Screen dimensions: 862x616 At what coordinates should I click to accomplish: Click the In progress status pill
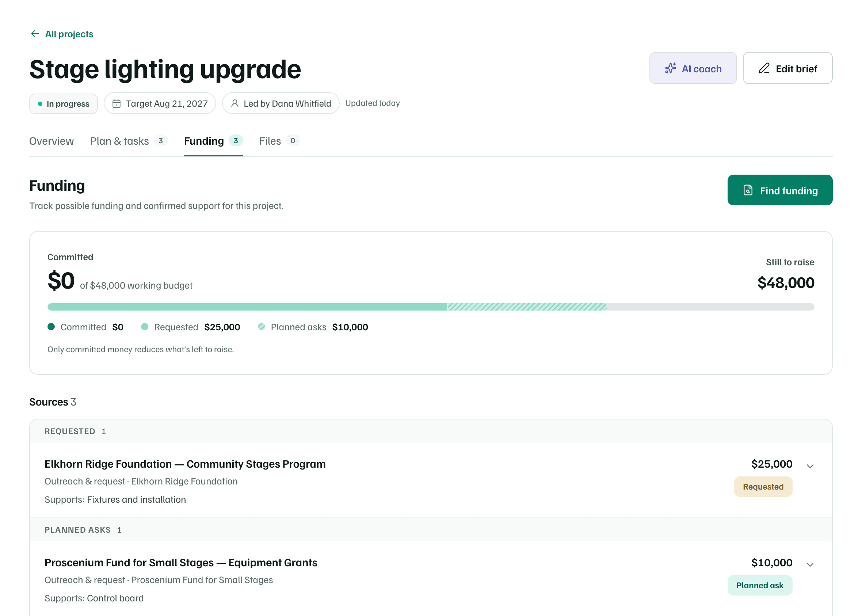[x=63, y=103]
